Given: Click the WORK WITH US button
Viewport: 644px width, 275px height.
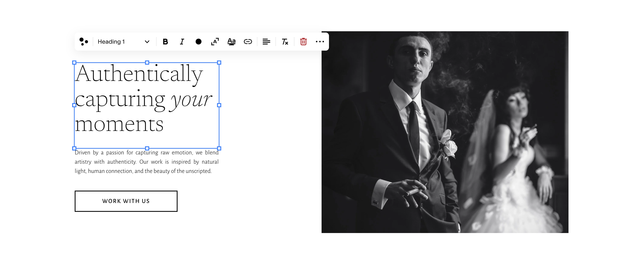Looking at the screenshot, I should pyautogui.click(x=126, y=201).
